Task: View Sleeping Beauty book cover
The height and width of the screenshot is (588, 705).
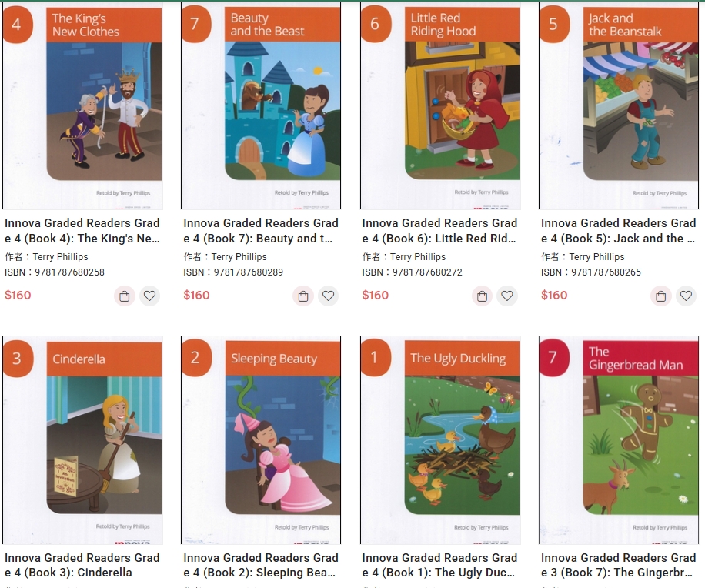Action: click(261, 440)
